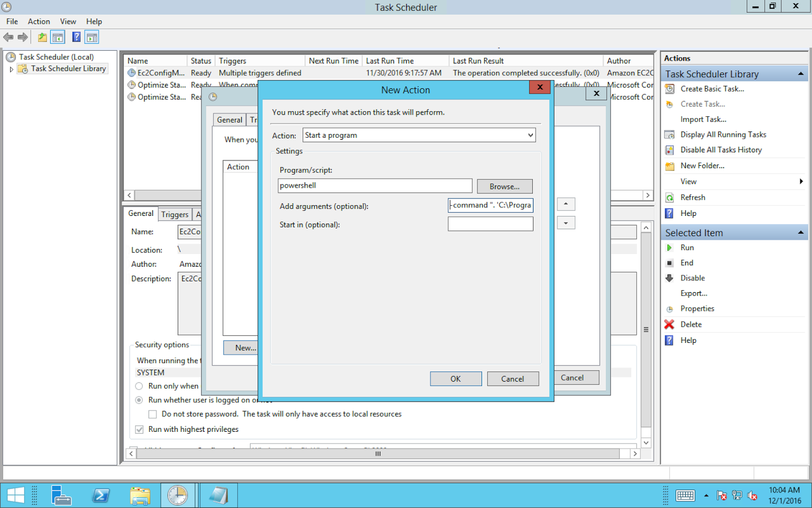Confirm the New Action with OK
The height and width of the screenshot is (508, 812).
(x=455, y=378)
